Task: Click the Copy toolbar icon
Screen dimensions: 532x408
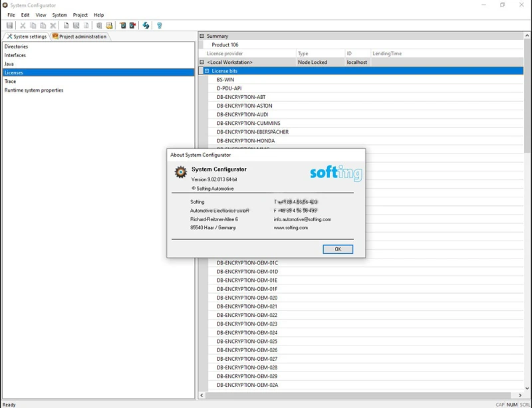Action: click(33, 25)
